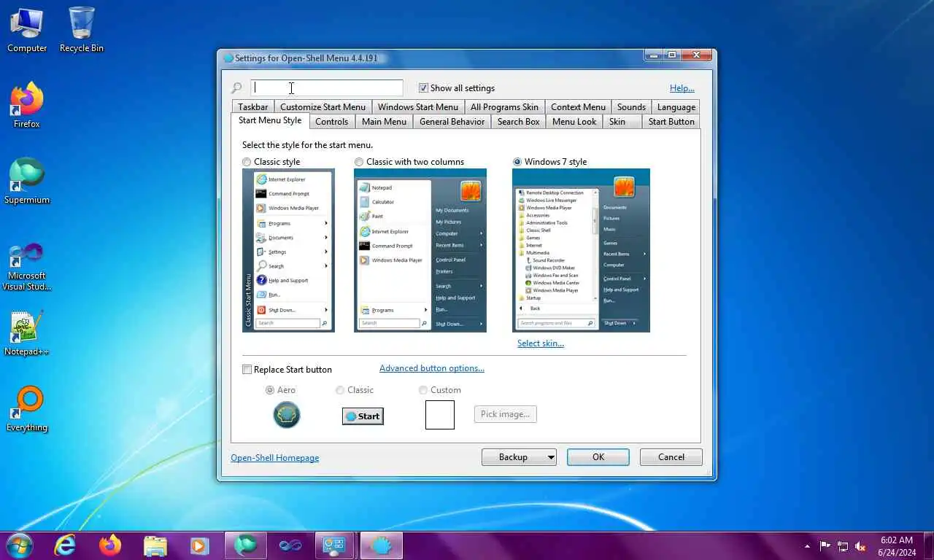Open the Main Menu tab
The height and width of the screenshot is (560, 934).
pyautogui.click(x=384, y=122)
